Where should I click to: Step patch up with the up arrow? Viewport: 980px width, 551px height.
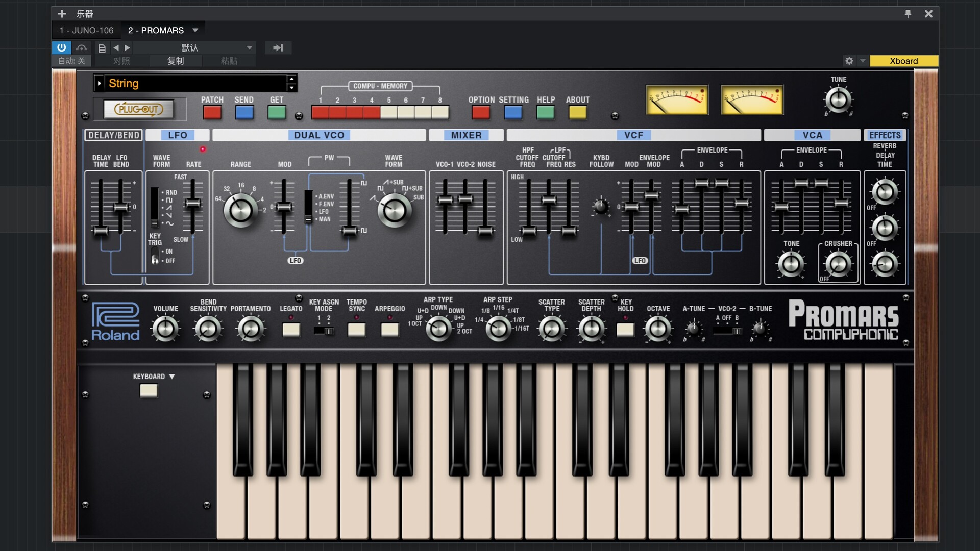click(x=291, y=79)
